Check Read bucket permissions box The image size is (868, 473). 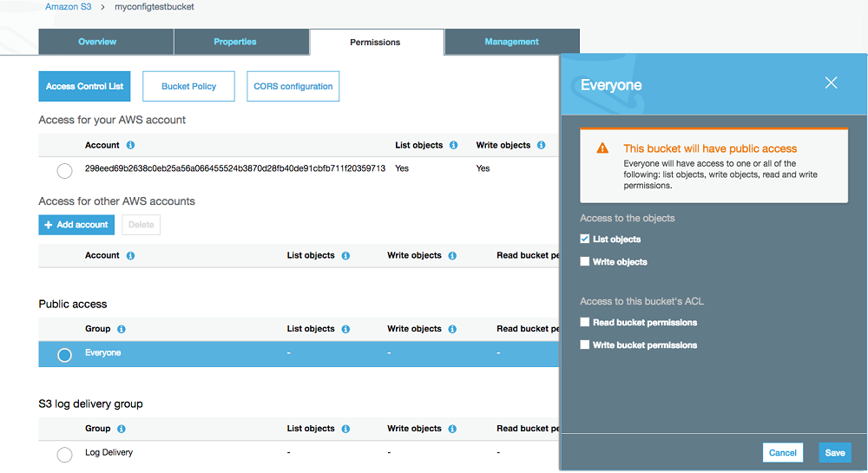585,323
